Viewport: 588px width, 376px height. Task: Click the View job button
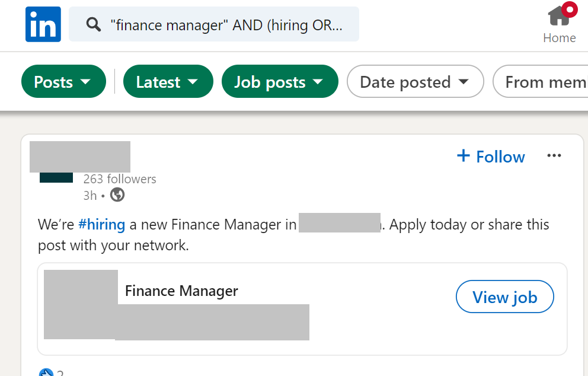click(504, 297)
